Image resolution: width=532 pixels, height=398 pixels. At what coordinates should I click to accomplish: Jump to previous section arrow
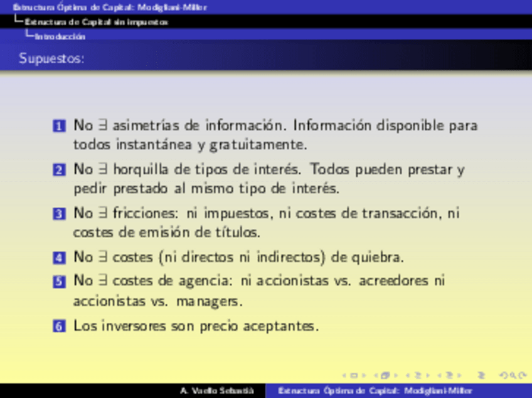[439, 375]
